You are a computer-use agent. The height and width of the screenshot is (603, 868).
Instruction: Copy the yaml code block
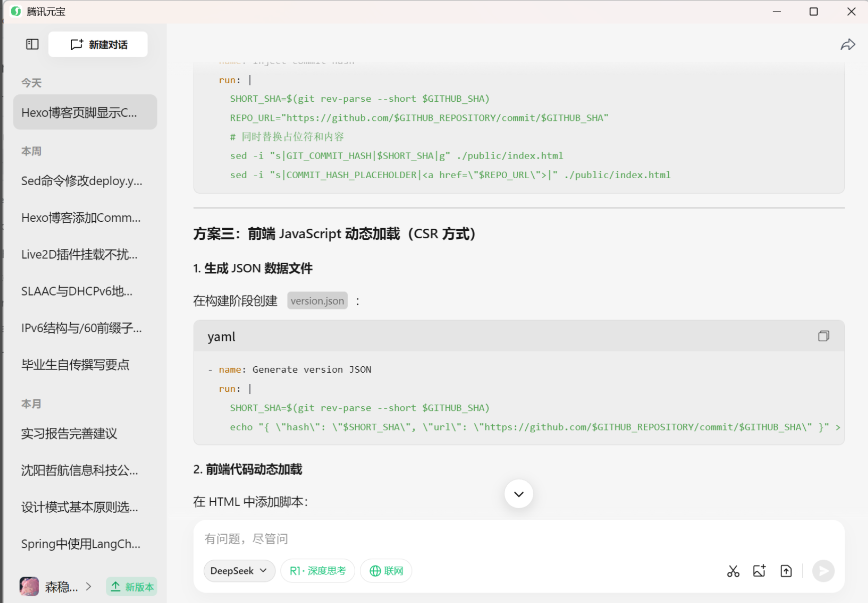pyautogui.click(x=823, y=336)
